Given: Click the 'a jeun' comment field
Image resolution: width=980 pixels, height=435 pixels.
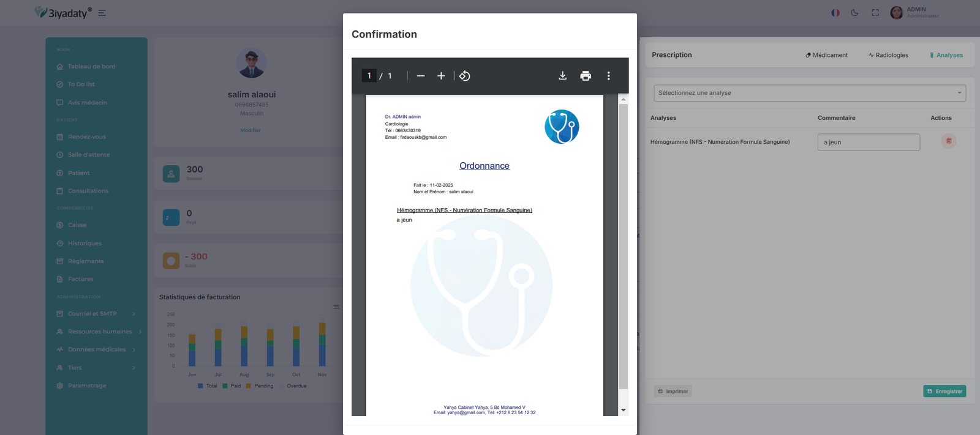Looking at the screenshot, I should pyautogui.click(x=868, y=143).
